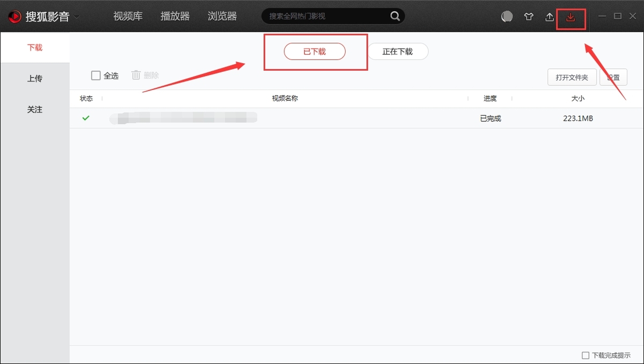Click the user avatar circle
Image resolution: width=644 pixels, height=364 pixels.
(507, 17)
